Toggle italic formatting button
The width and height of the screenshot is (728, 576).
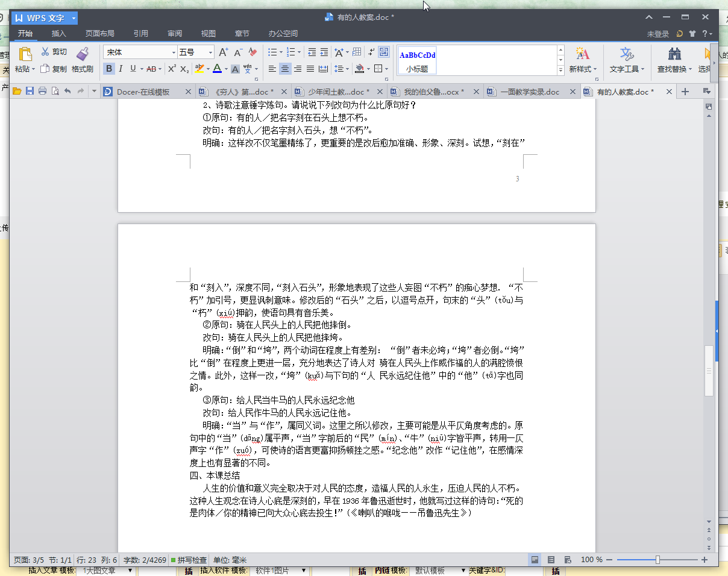[x=121, y=69]
